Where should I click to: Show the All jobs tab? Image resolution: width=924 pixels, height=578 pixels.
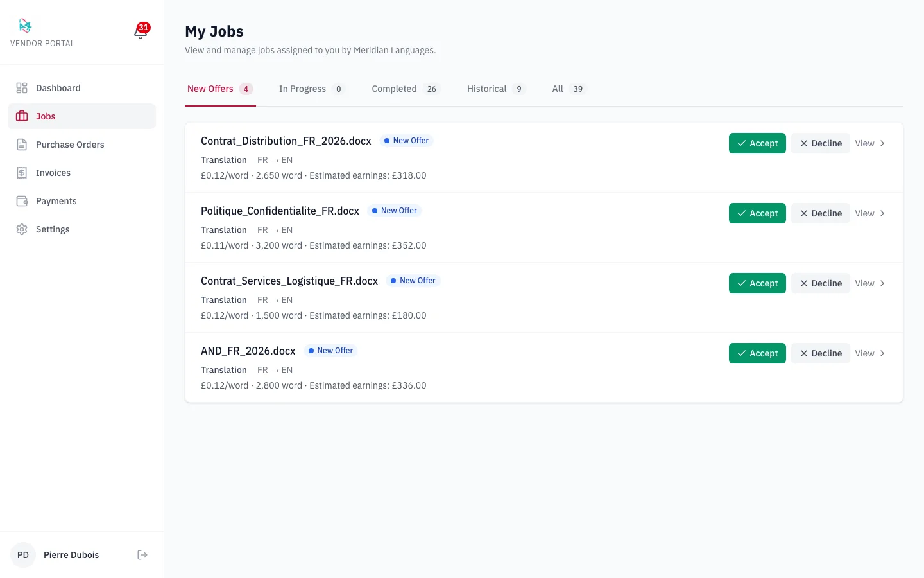[569, 89]
